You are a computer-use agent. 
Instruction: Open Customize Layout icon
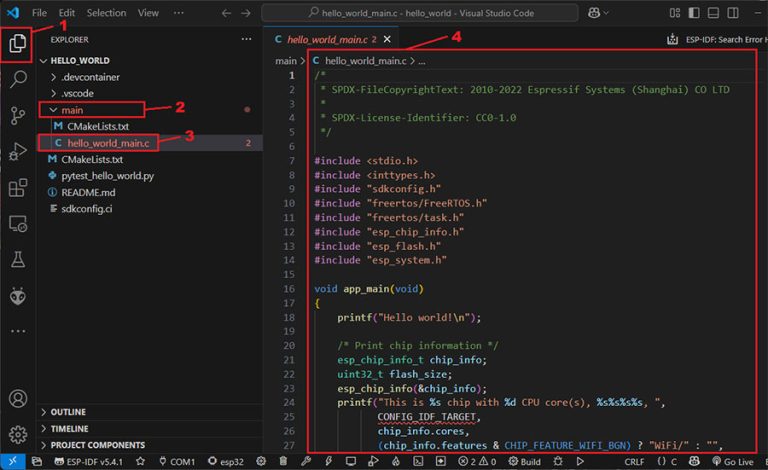point(675,13)
